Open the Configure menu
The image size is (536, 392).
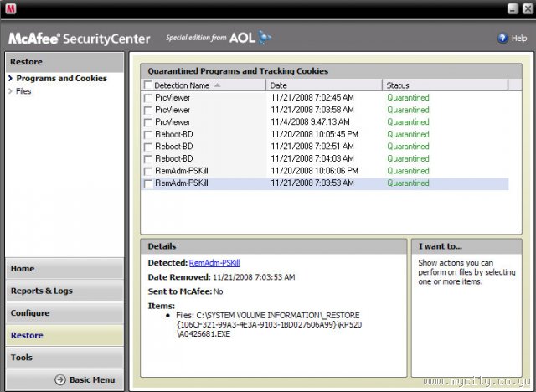[x=64, y=313]
